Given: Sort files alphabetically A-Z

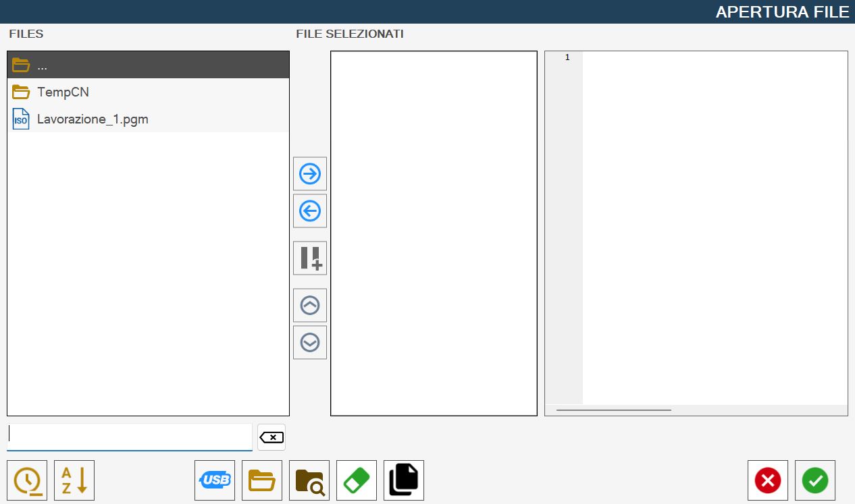Looking at the screenshot, I should coord(74,480).
